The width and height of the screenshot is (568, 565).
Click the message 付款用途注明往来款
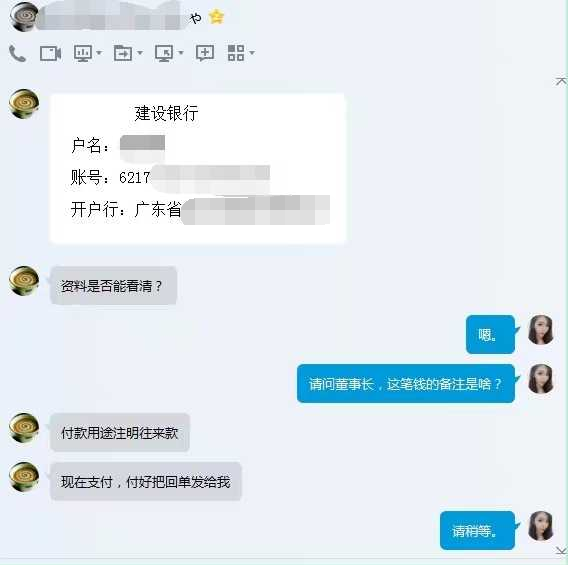coord(120,432)
